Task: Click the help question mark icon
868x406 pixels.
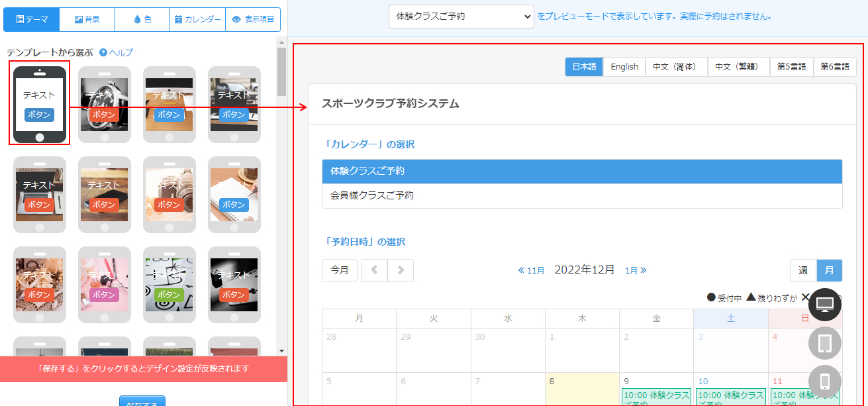Action: coord(103,53)
